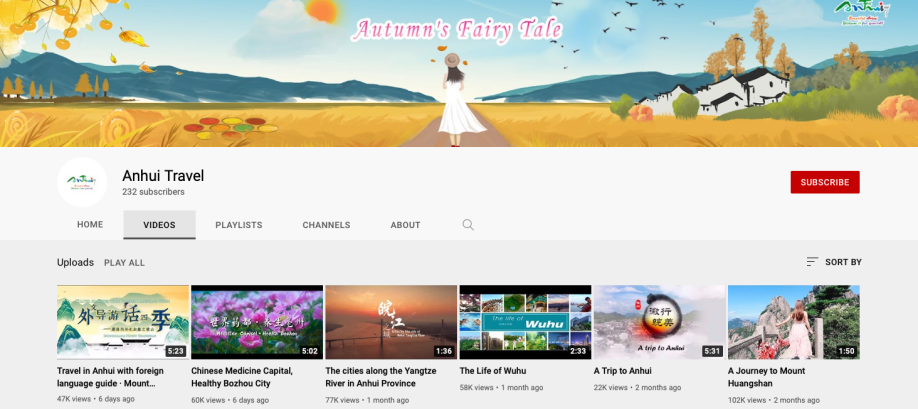Click "77K views • 1 month ago" text

(367, 400)
